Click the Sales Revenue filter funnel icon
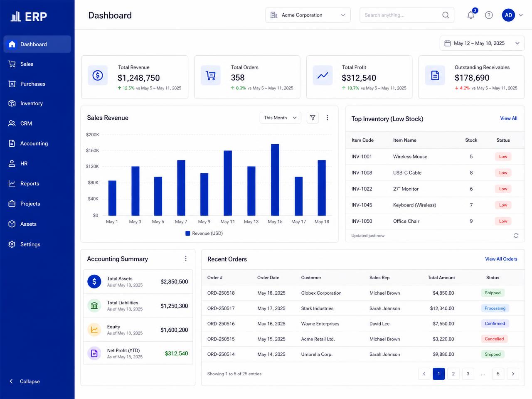This screenshot has height=399, width=532. click(313, 118)
